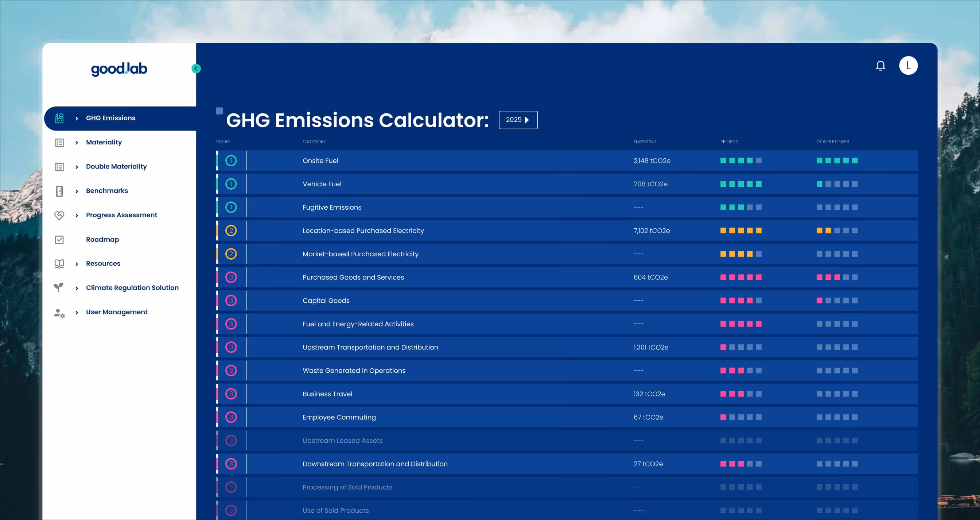Viewport: 980px width, 520px height.
Task: Open the Onsite Fuel category
Action: (x=320, y=160)
